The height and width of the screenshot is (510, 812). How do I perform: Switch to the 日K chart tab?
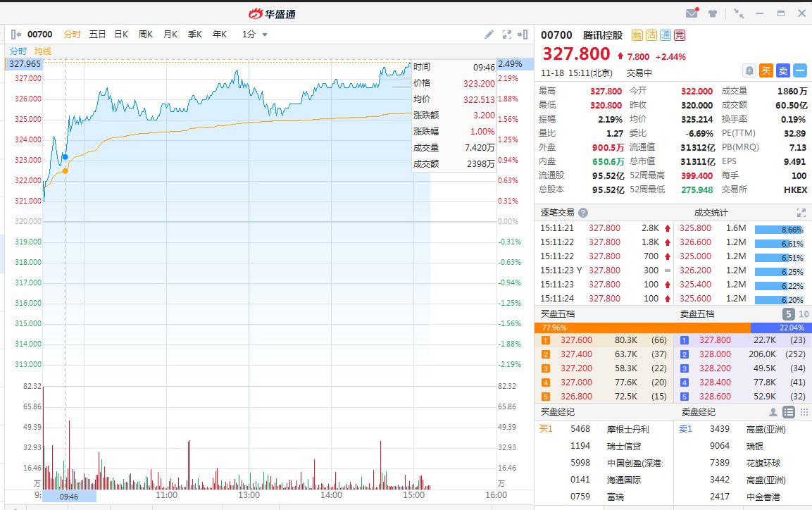pyautogui.click(x=121, y=35)
